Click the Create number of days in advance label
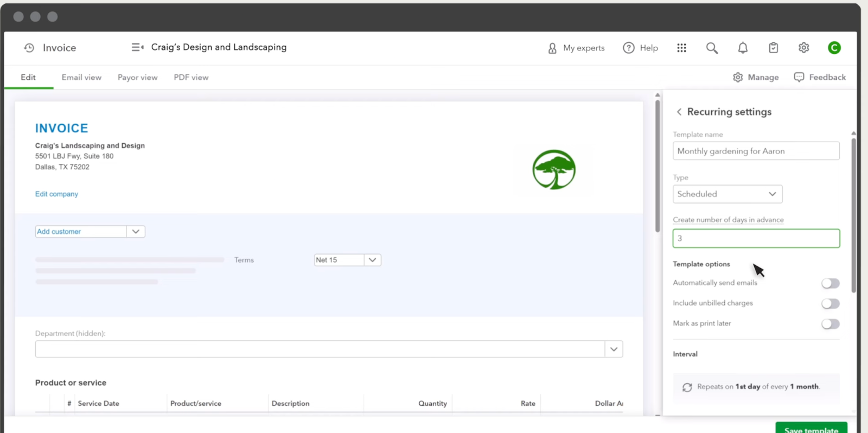The width and height of the screenshot is (868, 433). tap(728, 220)
